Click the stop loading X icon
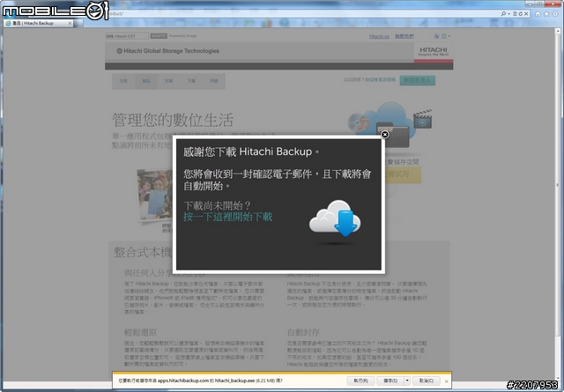This screenshot has height=392, width=564. click(526, 14)
